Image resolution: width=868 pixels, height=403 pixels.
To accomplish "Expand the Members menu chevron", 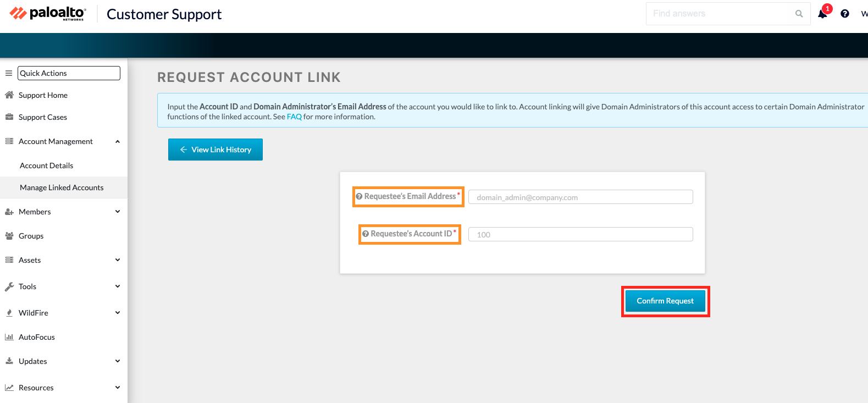I will (118, 212).
